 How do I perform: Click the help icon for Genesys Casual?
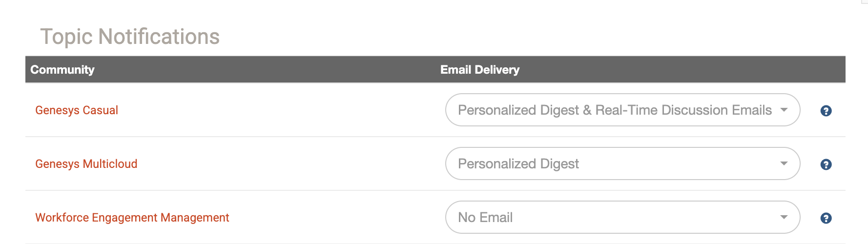[x=826, y=111]
